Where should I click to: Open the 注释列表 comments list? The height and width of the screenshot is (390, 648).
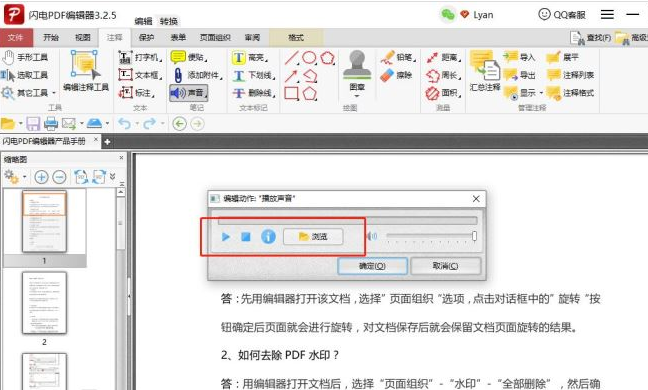[x=570, y=75]
